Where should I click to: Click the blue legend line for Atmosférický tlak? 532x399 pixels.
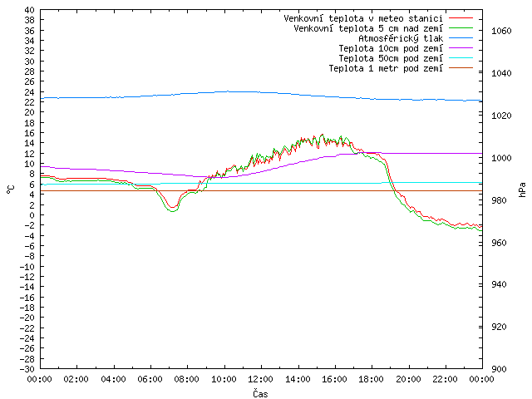point(461,38)
